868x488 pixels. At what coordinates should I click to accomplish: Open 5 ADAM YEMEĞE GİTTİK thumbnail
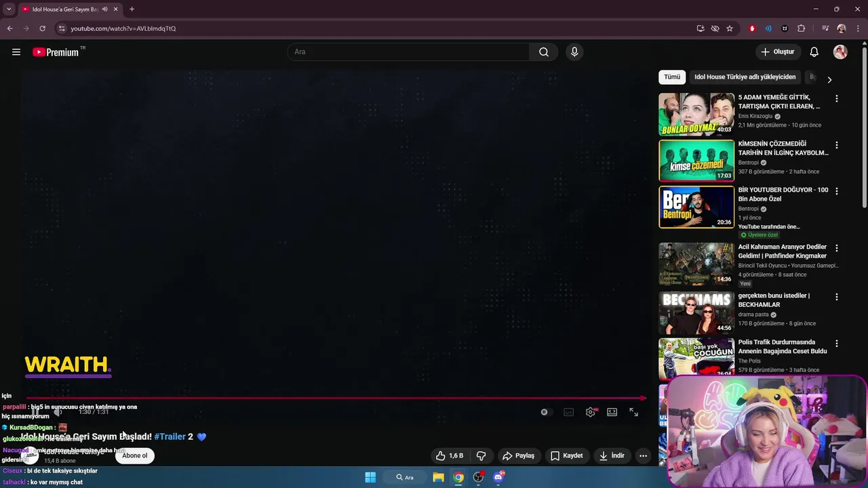696,115
